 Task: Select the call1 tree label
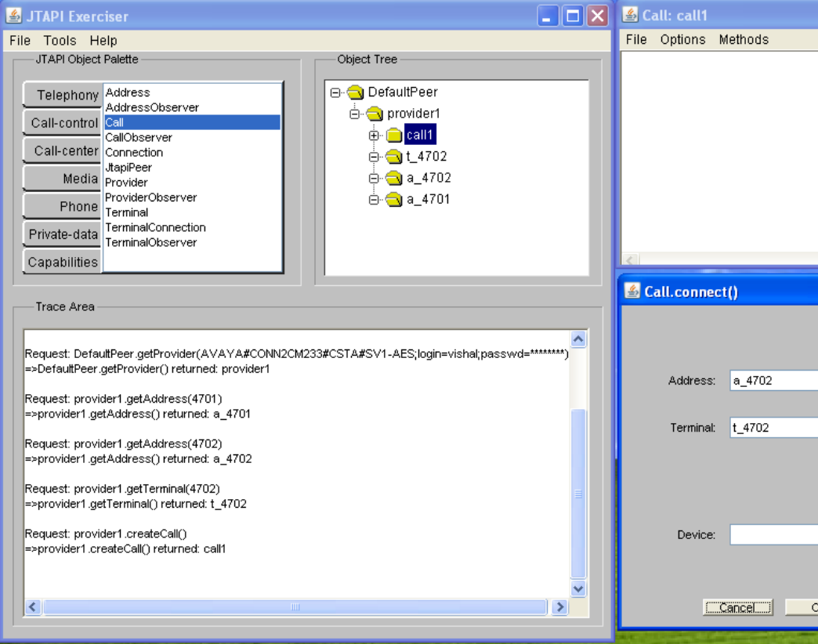420,135
